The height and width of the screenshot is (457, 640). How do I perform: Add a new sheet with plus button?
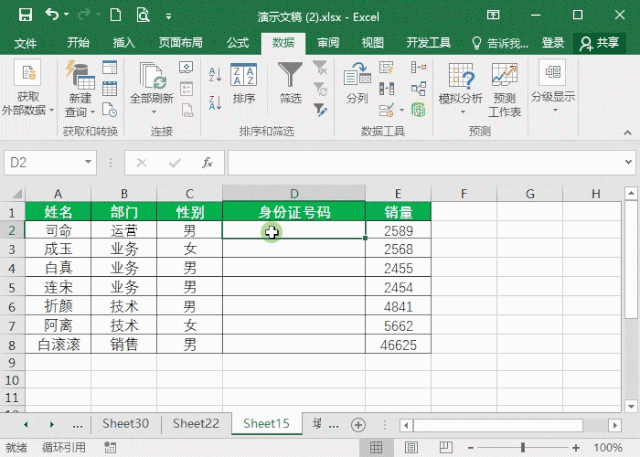pos(358,424)
